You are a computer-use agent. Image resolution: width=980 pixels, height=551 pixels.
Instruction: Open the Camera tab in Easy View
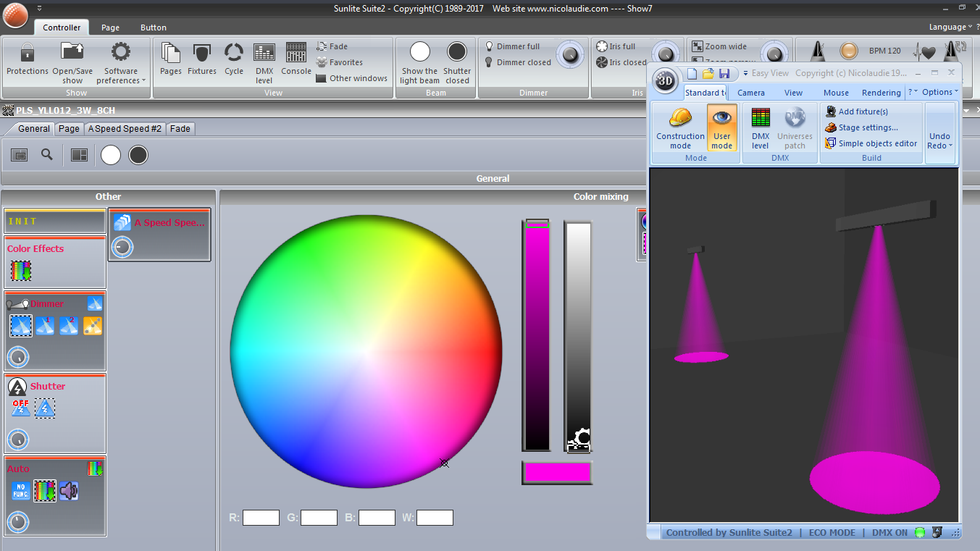click(751, 93)
